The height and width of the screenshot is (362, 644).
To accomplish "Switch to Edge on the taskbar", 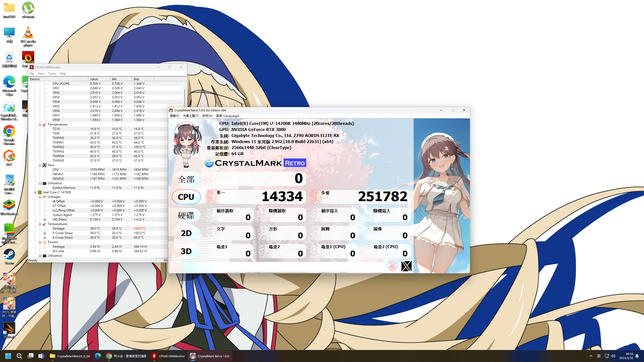I will tap(98, 356).
